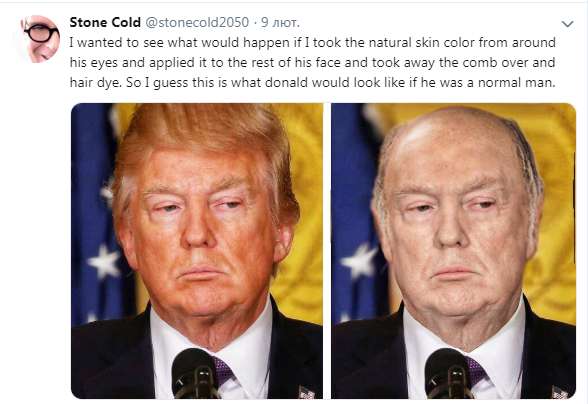Click the microphone in the left photo
The height and width of the screenshot is (404, 588).
tap(194, 373)
